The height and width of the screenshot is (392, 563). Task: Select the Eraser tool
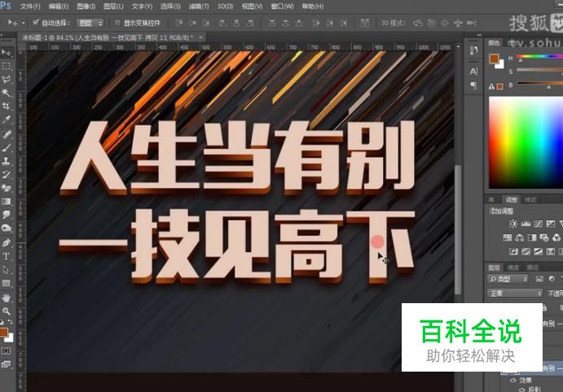(x=6, y=188)
